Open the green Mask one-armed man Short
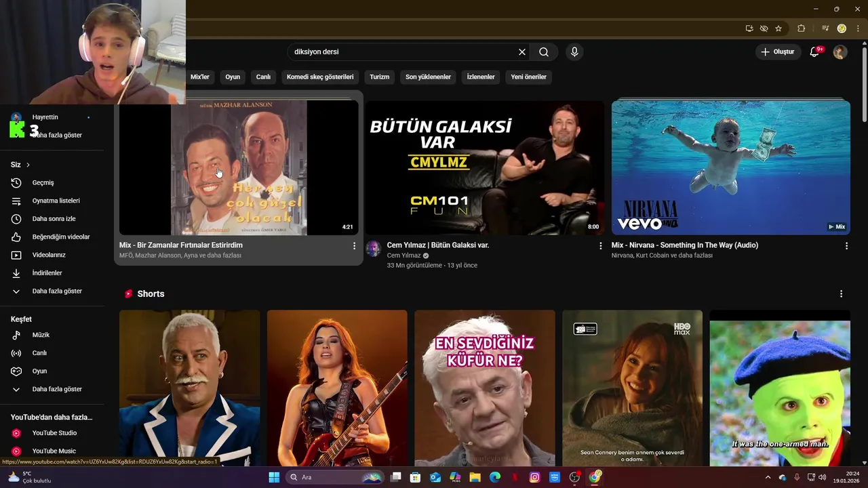 click(x=780, y=388)
